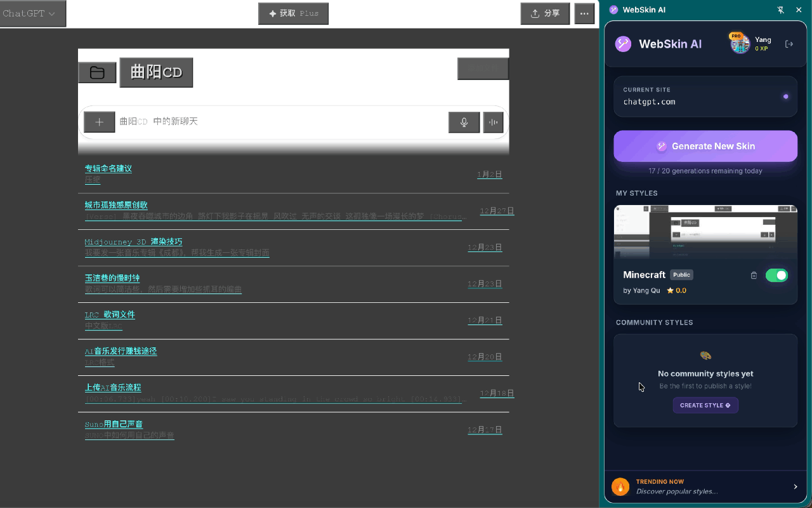Viewport: 812px width, 508px height.
Task: Expand the Trending Now section chevron
Action: point(795,486)
